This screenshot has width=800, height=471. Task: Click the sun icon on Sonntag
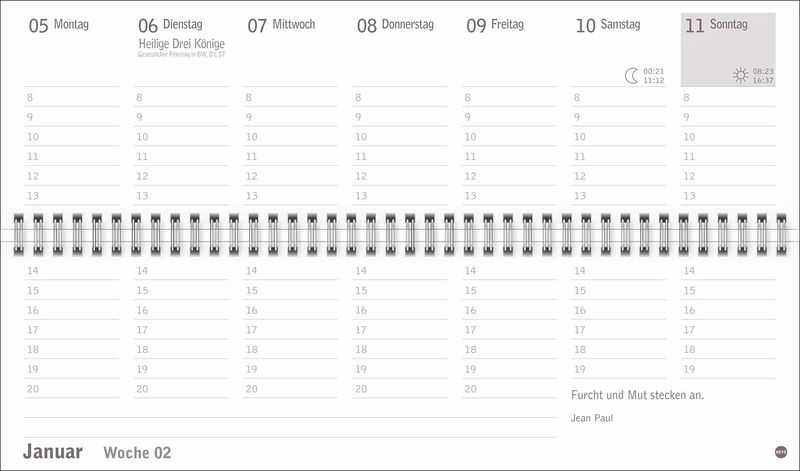(740, 75)
